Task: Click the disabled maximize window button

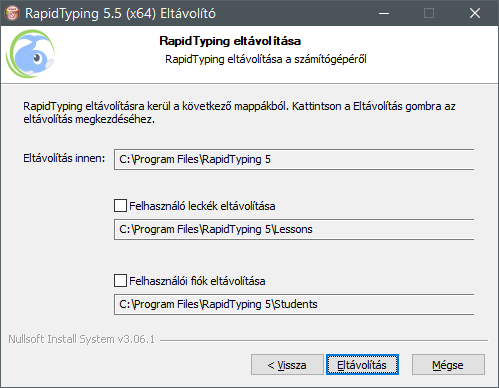Action: click(429, 13)
